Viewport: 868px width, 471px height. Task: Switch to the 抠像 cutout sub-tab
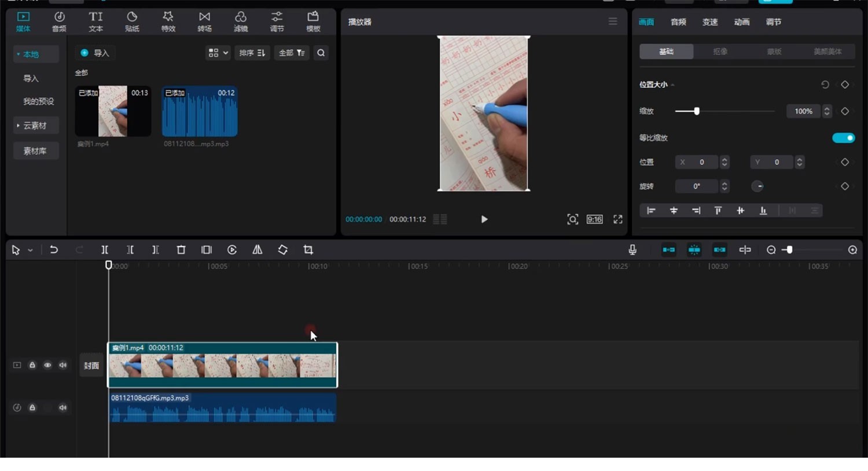(720, 51)
